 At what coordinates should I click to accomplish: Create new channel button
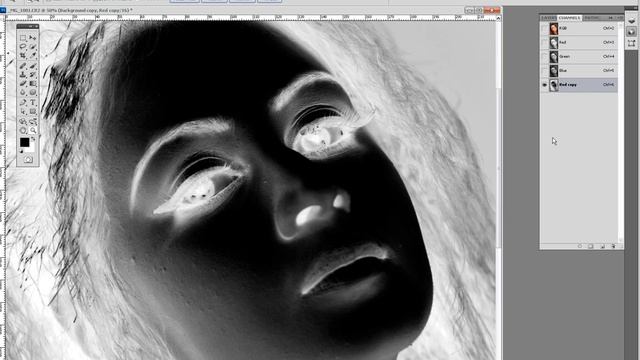click(x=602, y=246)
